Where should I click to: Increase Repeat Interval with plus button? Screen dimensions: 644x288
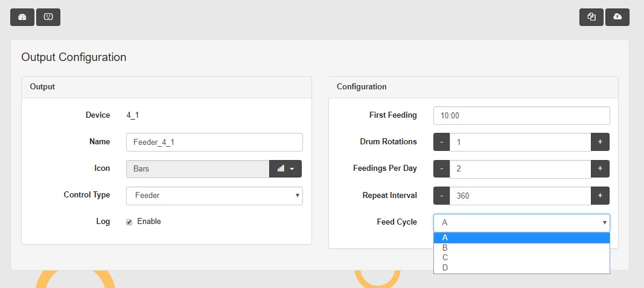tap(600, 196)
